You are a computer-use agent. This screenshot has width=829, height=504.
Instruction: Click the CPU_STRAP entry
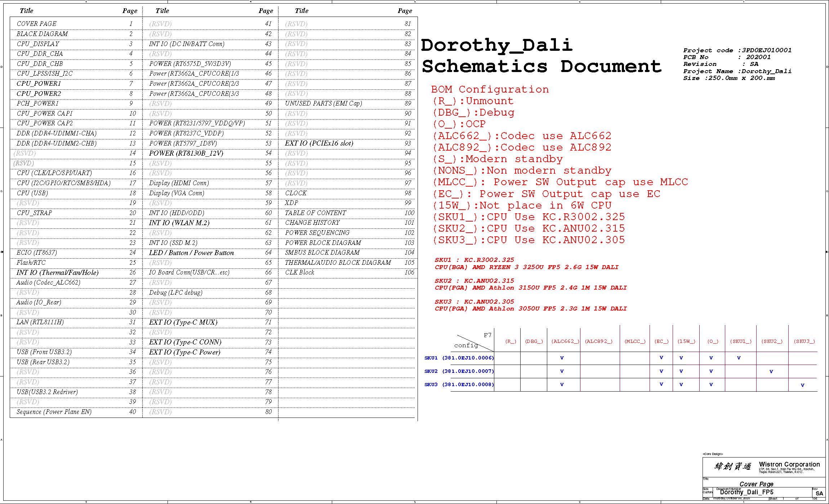coord(34,213)
